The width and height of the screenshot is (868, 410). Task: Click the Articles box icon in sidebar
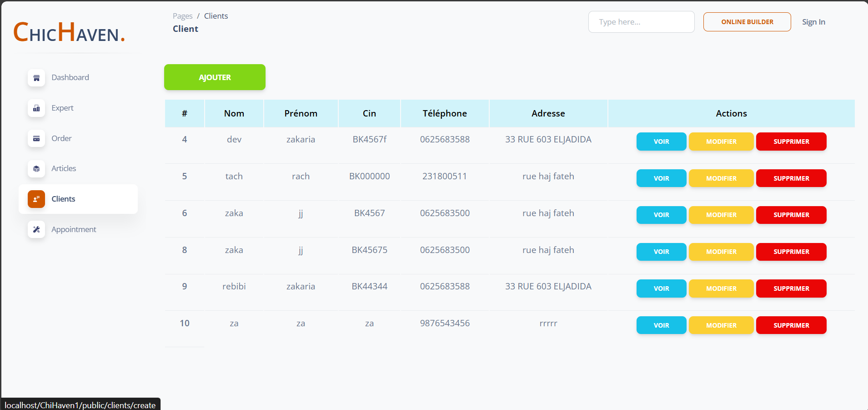coord(36,169)
